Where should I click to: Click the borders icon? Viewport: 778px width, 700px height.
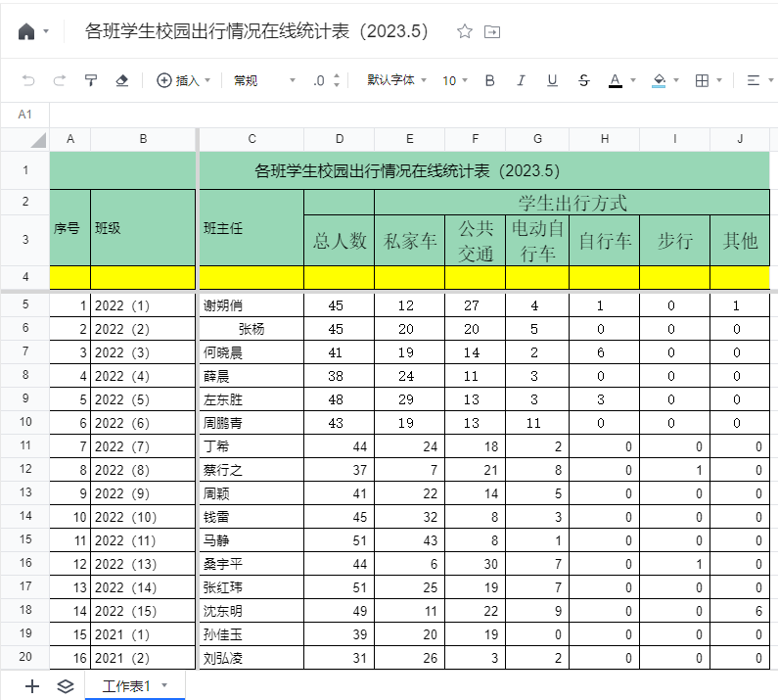point(702,80)
